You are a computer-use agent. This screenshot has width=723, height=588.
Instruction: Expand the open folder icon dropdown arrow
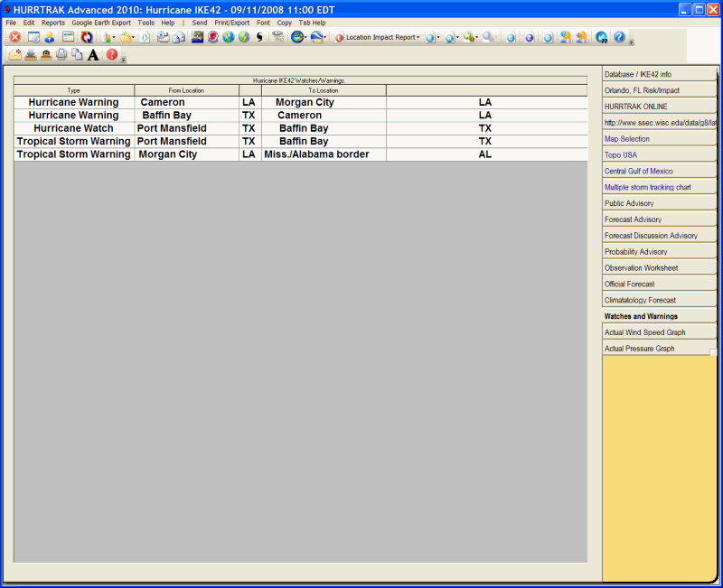pos(135,38)
